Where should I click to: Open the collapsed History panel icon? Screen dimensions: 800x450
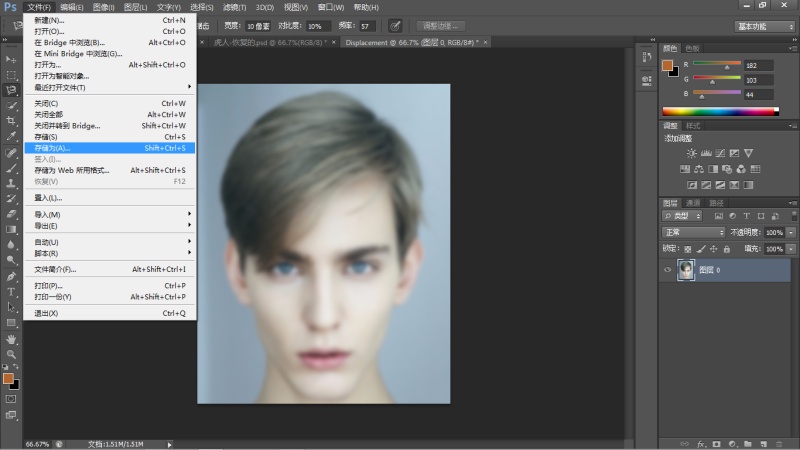646,57
